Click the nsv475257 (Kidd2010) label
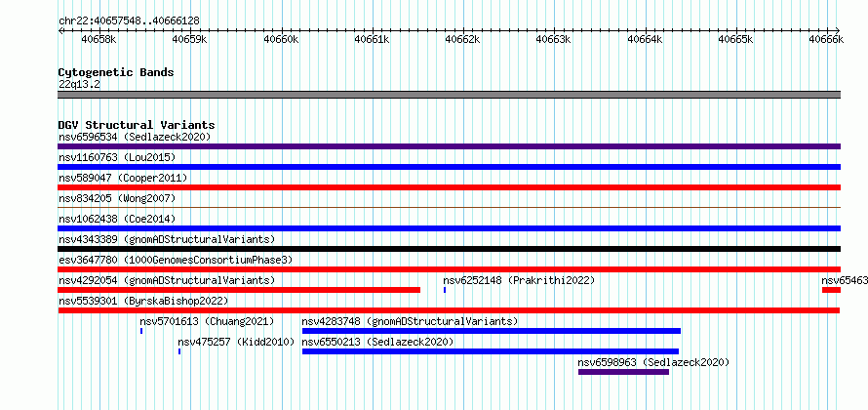Viewport: 868px width, 410px height. pos(236,342)
